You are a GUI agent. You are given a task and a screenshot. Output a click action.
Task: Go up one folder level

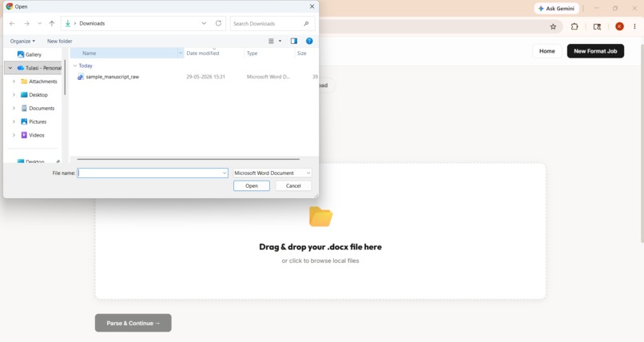[x=52, y=23]
